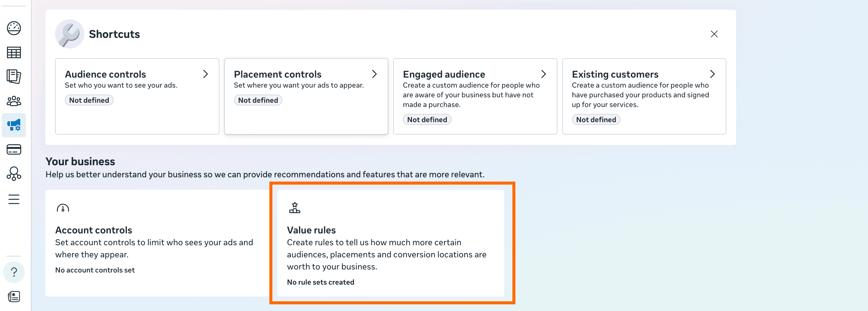Open the billing credit card icon
This screenshot has height=311, width=868.
(x=14, y=149)
